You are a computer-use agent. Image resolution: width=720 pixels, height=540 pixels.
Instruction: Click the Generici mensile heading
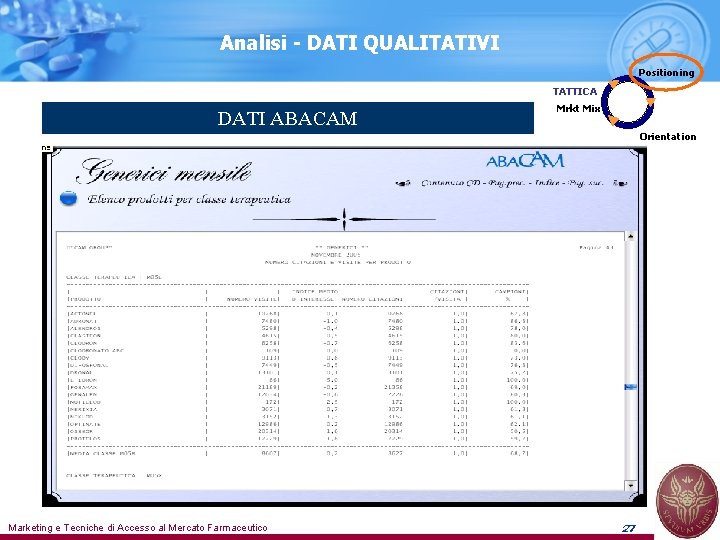point(164,171)
